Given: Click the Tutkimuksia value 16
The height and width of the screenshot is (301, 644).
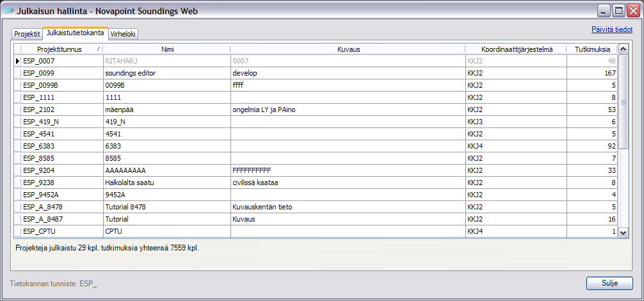Looking at the screenshot, I should point(592,219).
